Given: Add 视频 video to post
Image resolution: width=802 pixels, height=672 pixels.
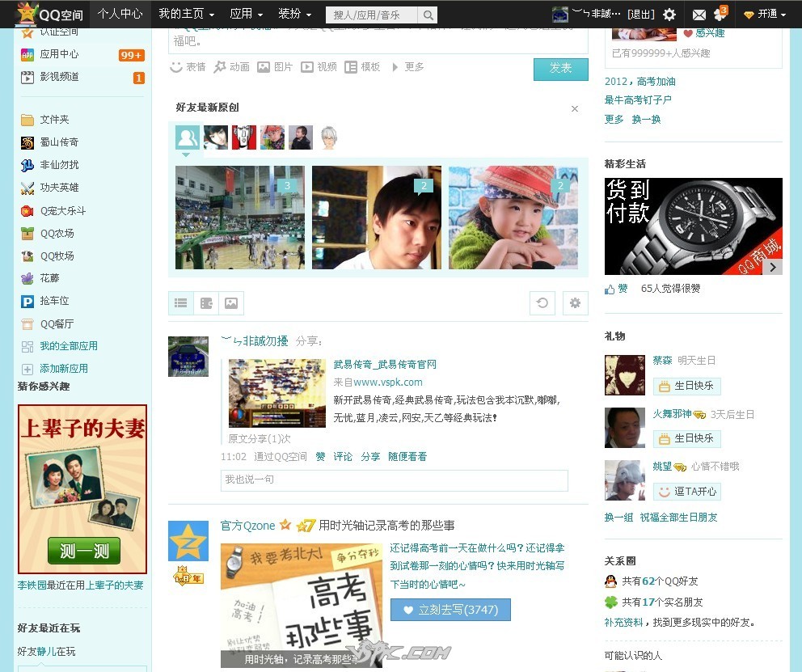Looking at the screenshot, I should click(x=319, y=67).
